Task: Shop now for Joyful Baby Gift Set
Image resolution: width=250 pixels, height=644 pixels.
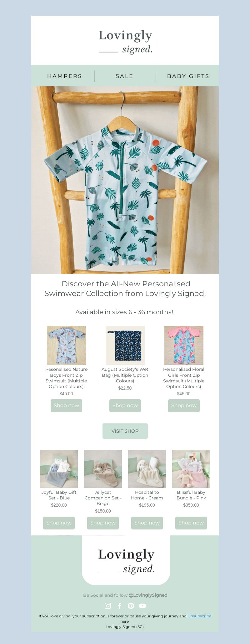Action: tap(59, 523)
